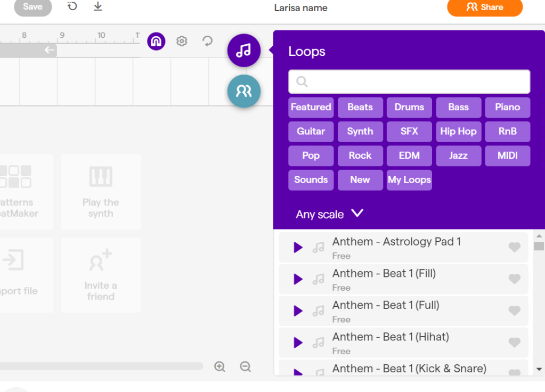This screenshot has height=392, width=545.
Task: Click the magnet snap icon
Action: pyautogui.click(x=156, y=41)
